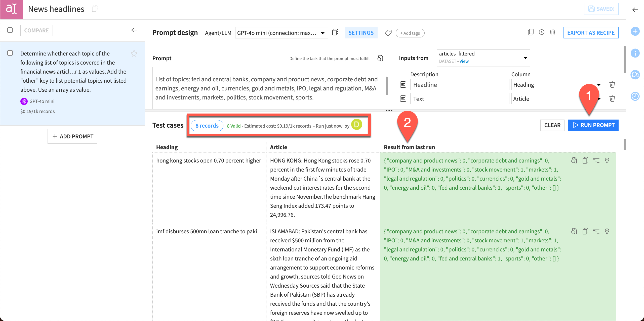644x321 pixels.
Task: Open the Add tags field
Action: click(x=410, y=33)
